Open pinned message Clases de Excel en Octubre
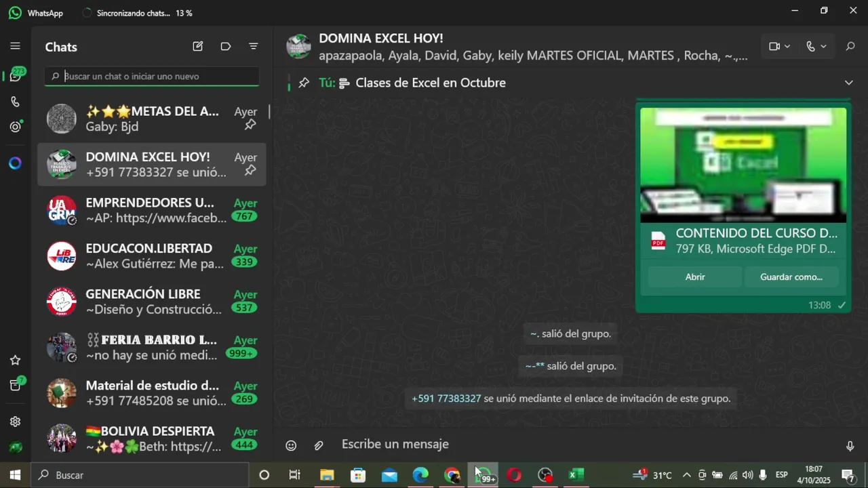Viewport: 868px width, 488px height. [x=431, y=83]
